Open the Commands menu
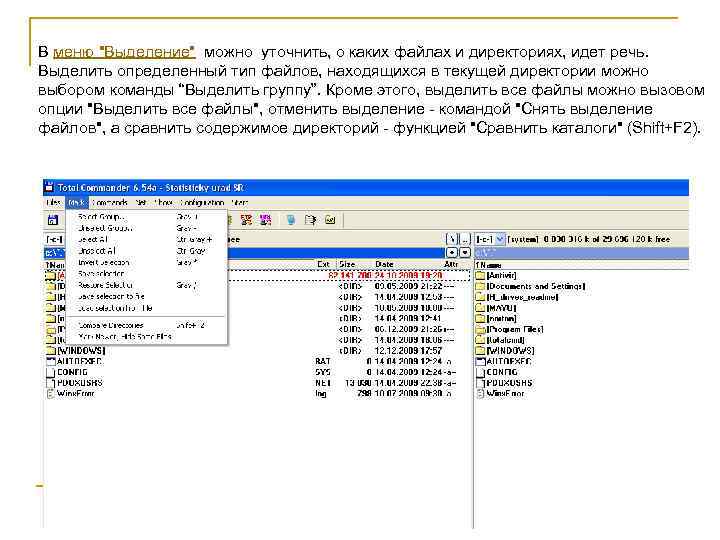This screenshot has height=540, width=720. coord(109,202)
